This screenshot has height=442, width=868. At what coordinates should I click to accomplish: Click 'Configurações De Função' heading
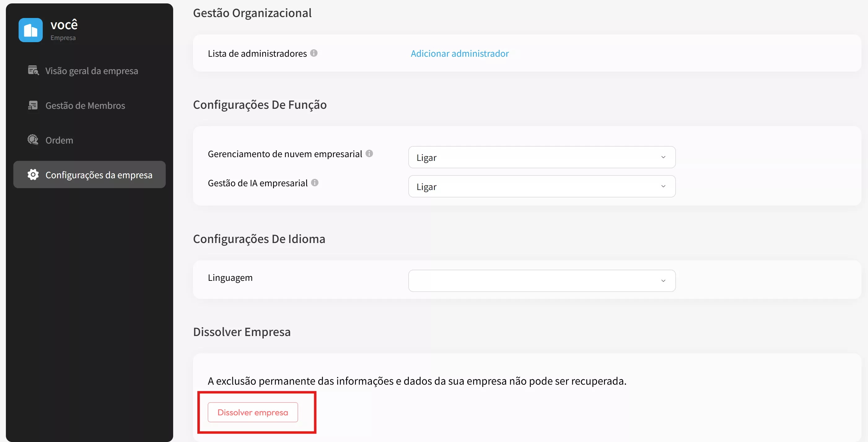pos(260,104)
